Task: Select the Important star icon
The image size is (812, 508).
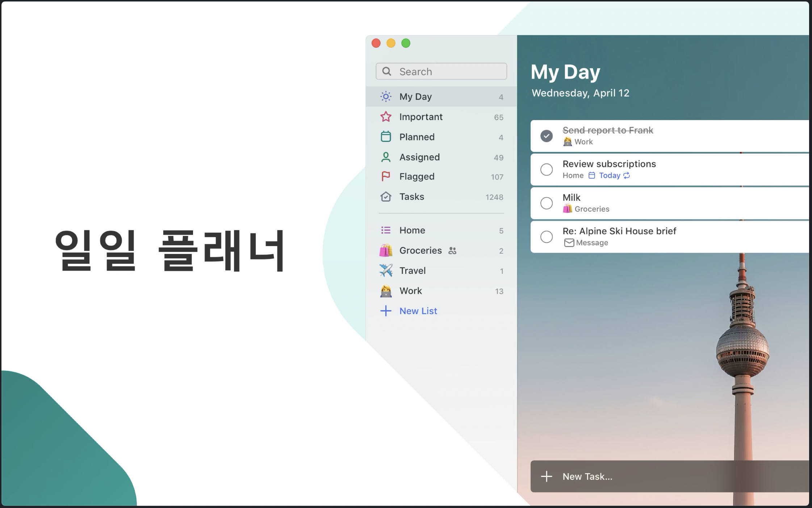Action: coord(386,117)
